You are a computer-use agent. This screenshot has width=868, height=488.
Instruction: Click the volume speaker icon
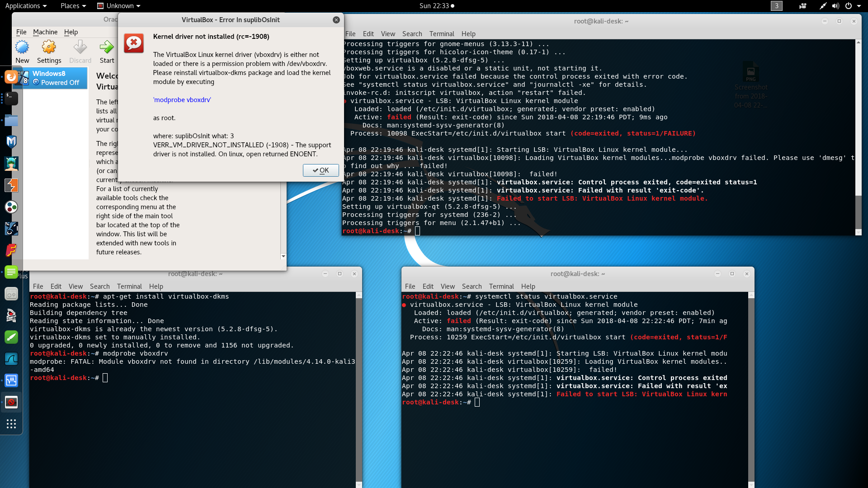835,6
